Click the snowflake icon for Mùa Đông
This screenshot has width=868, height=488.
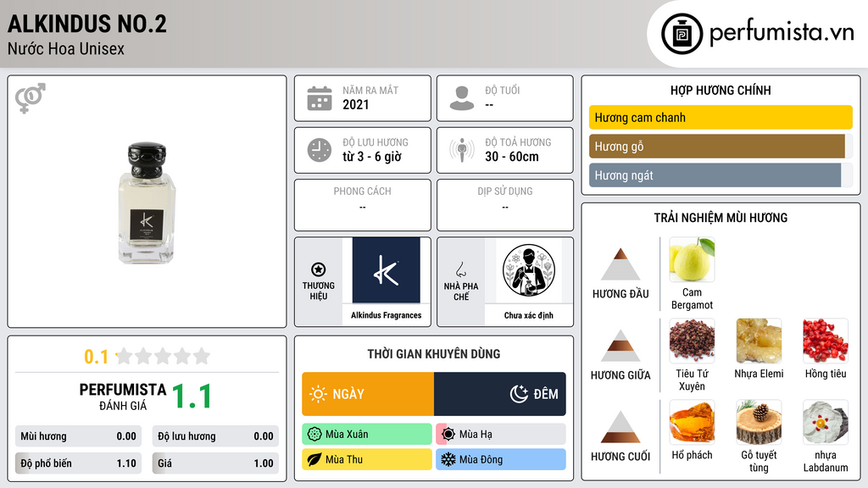tap(448, 459)
